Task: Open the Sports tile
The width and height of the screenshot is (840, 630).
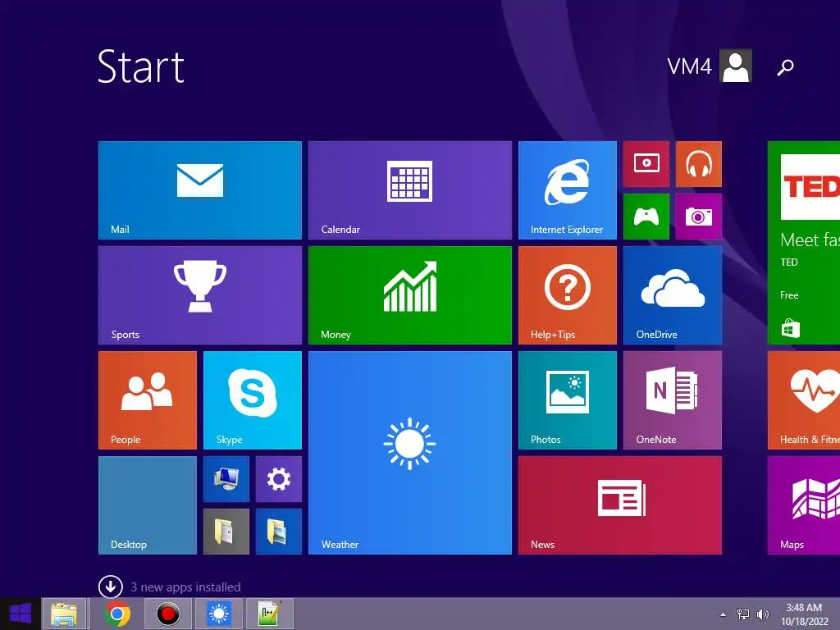Action: 200,295
